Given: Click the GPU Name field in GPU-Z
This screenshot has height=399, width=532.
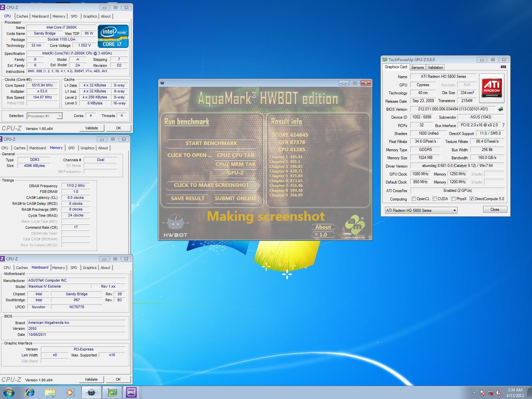Looking at the screenshot, I should [443, 76].
